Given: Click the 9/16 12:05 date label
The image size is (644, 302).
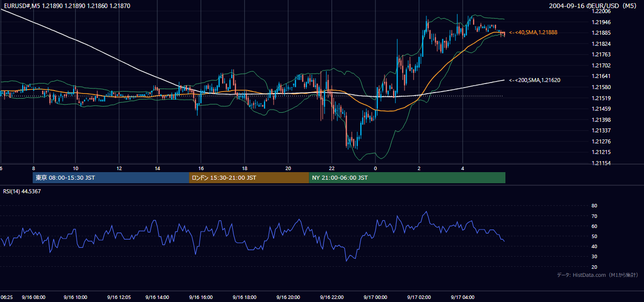Looking at the screenshot, I should (119, 297).
